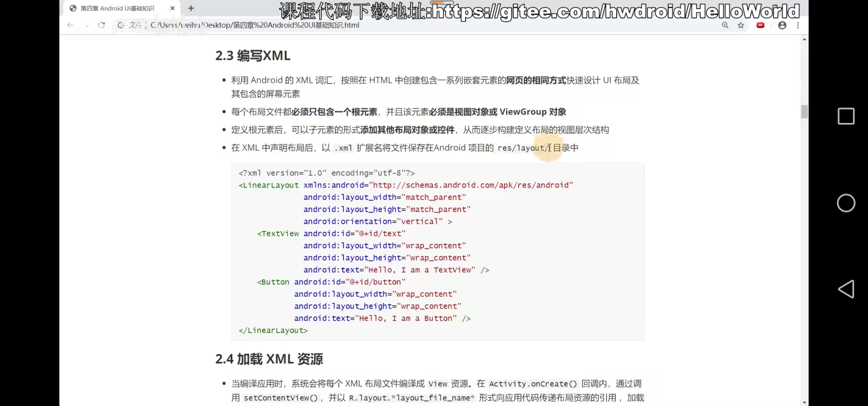Click the schemas.android.com namespace URL string

tap(471, 185)
